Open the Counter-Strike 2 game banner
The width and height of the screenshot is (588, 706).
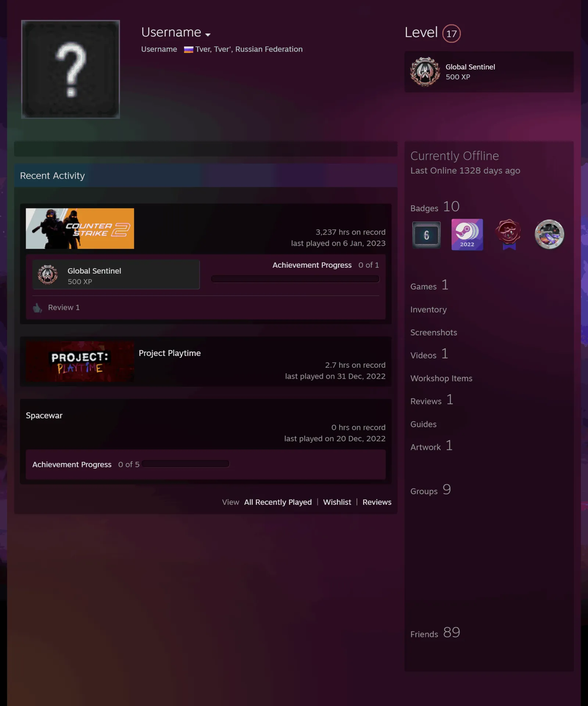click(80, 228)
